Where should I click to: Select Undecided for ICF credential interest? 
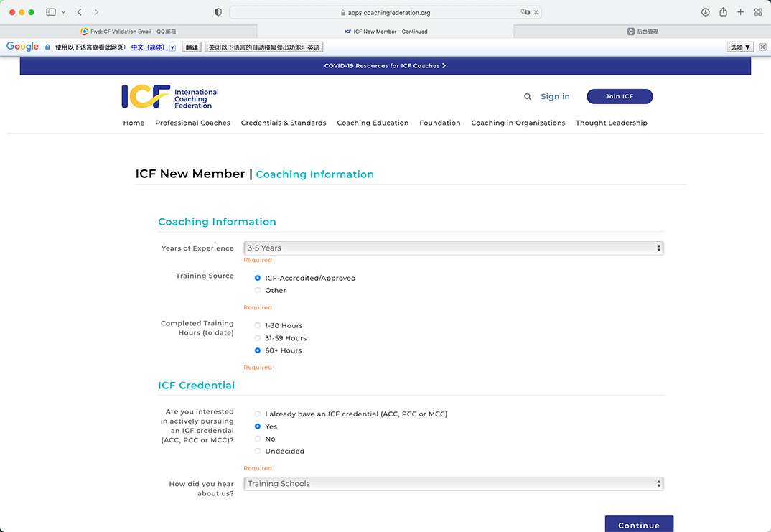click(258, 452)
